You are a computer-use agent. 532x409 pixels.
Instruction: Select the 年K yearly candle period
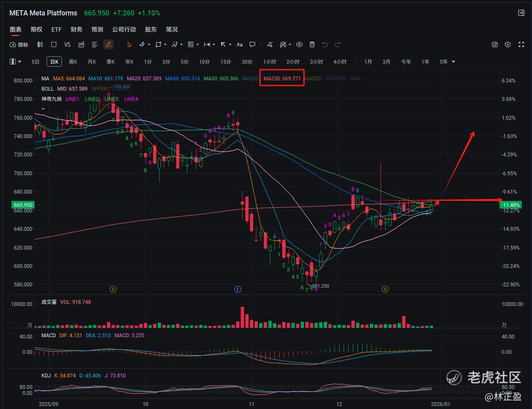129,62
